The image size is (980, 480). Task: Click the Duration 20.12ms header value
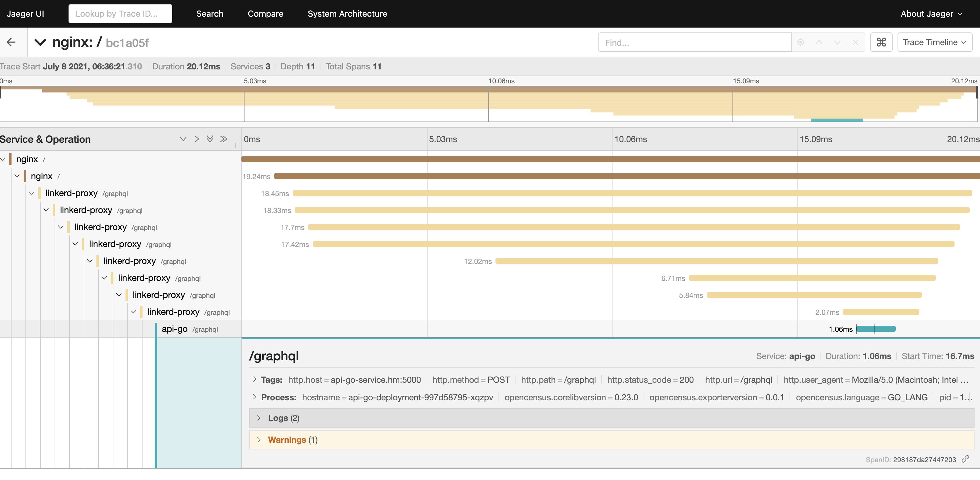tap(203, 67)
